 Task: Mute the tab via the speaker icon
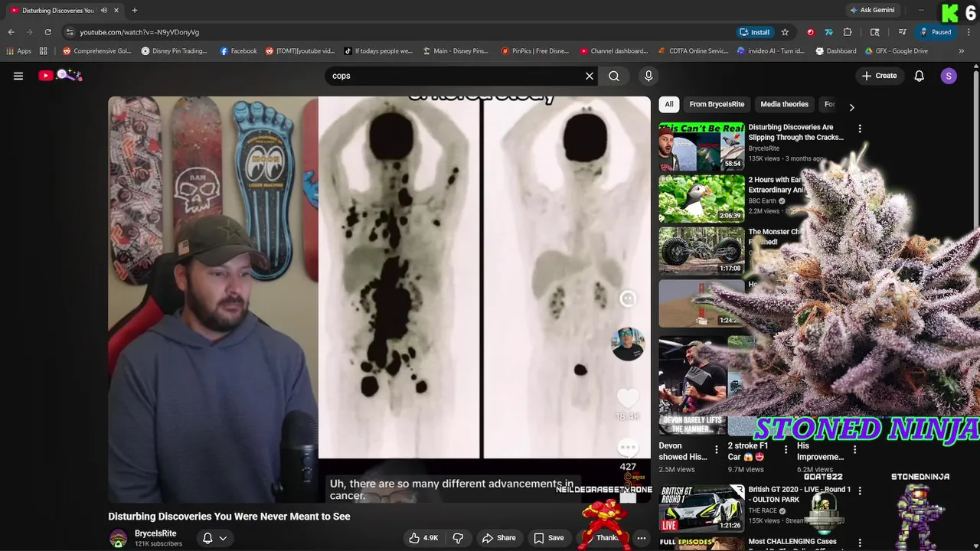[x=103, y=10]
